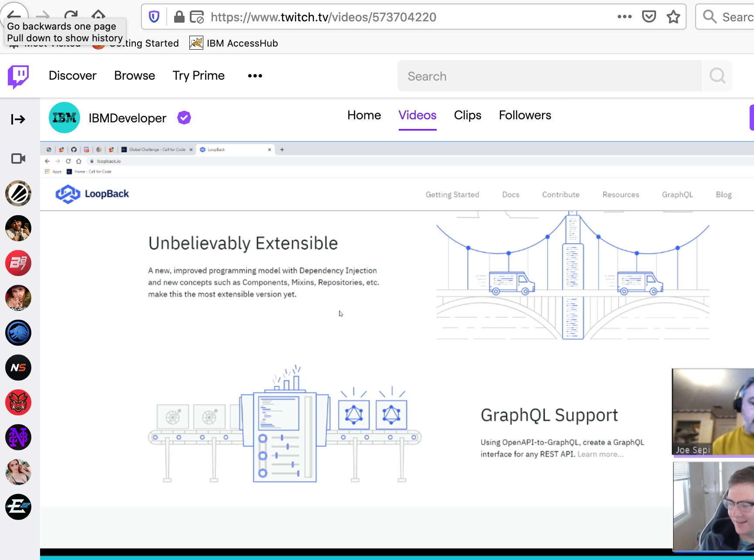754x560 pixels.
Task: Click GraphQL in LoopBack navigation
Action: point(677,195)
